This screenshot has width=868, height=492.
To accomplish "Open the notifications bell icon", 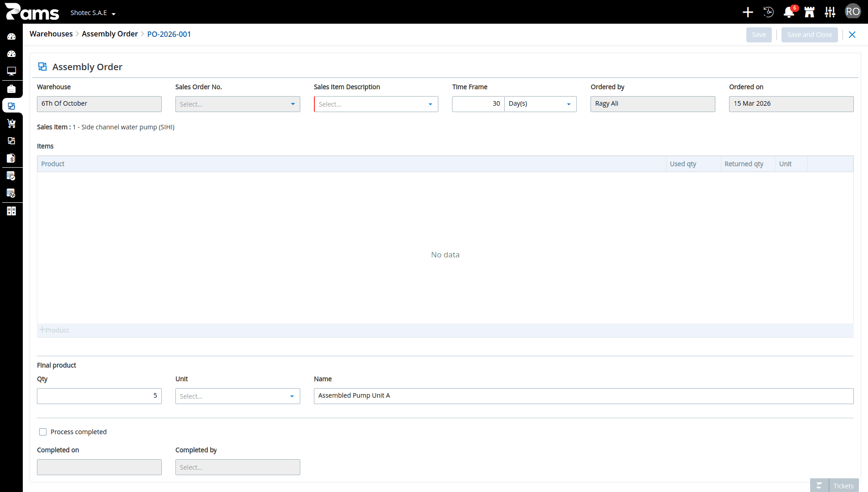I will 789,12.
